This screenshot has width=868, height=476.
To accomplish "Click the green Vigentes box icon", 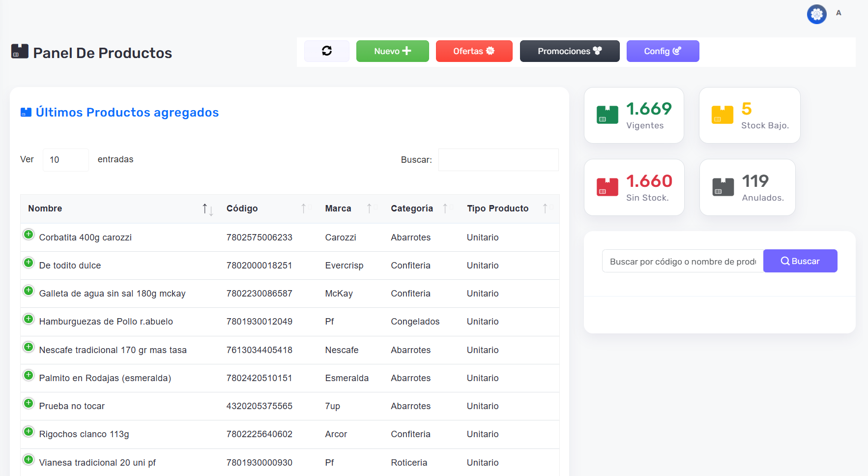I will tap(607, 115).
